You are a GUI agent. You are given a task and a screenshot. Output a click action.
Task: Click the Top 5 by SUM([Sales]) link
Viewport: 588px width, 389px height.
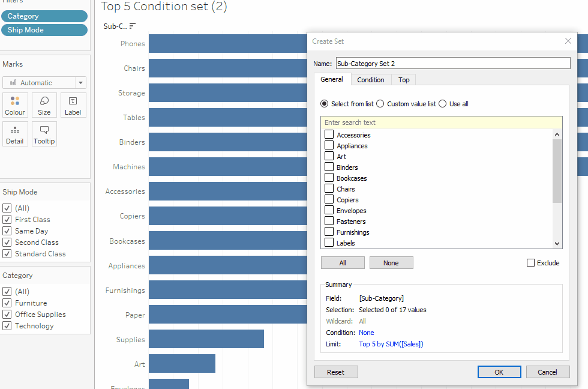391,344
